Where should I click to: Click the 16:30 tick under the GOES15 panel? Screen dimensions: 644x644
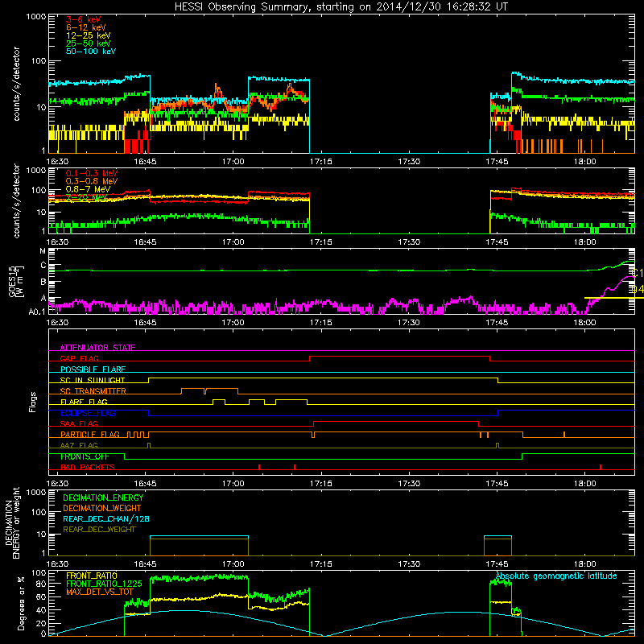pos(57,323)
